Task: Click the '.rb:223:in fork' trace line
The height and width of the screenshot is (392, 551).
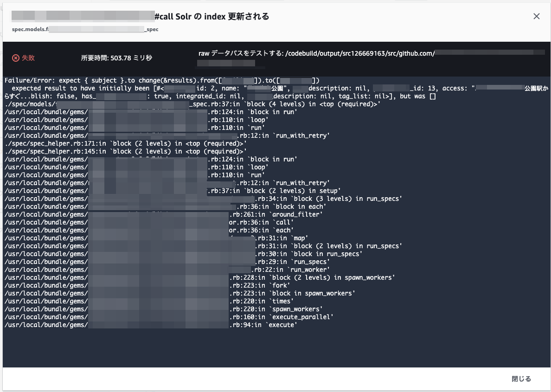Action: pyautogui.click(x=147, y=285)
